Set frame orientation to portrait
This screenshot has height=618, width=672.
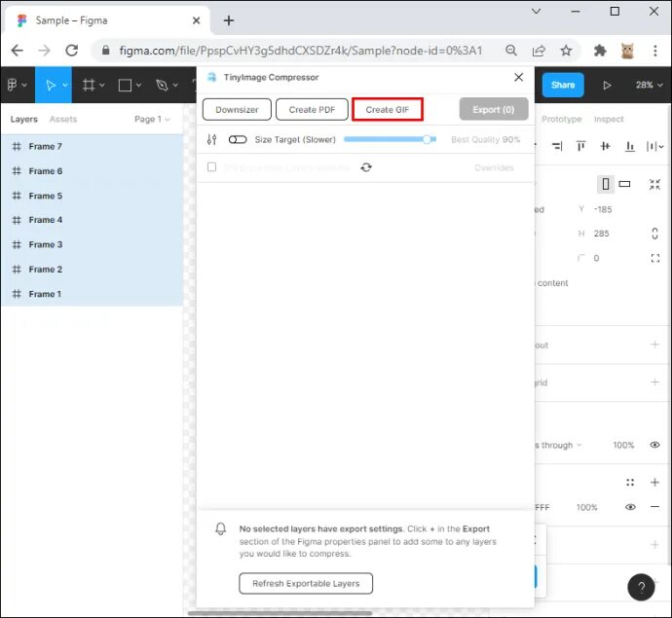(606, 184)
